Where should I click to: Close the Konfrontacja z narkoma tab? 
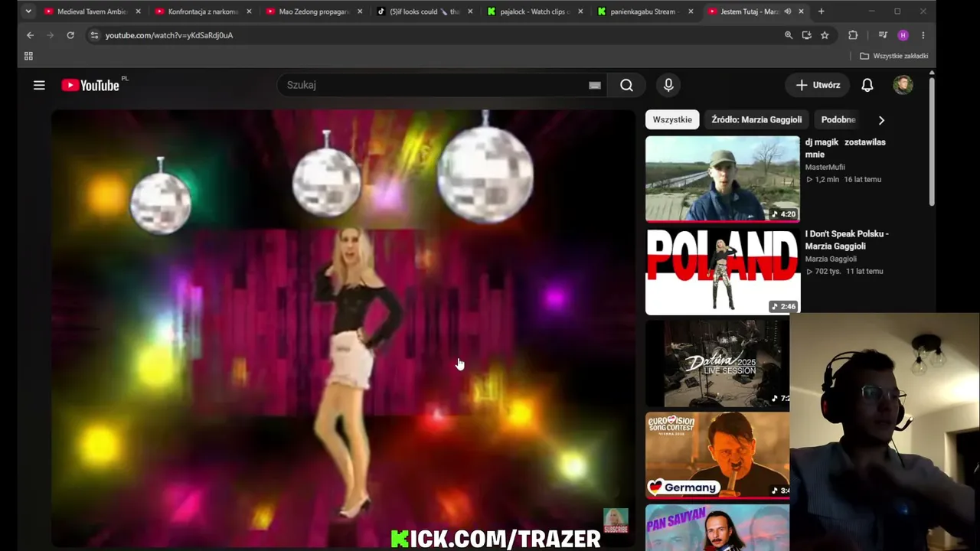click(249, 11)
